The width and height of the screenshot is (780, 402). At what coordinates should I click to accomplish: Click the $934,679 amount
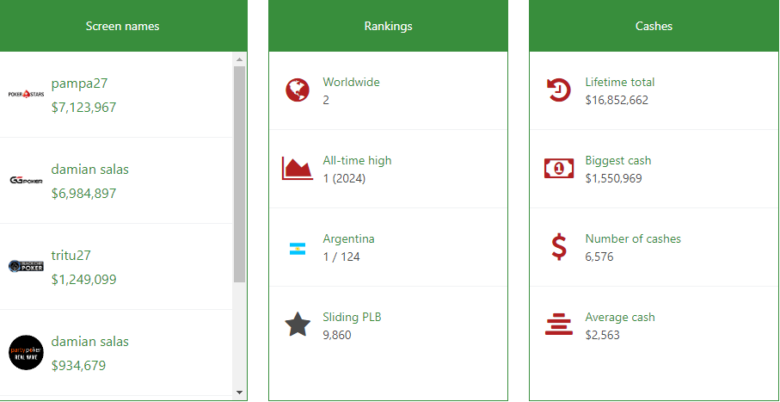tap(78, 366)
